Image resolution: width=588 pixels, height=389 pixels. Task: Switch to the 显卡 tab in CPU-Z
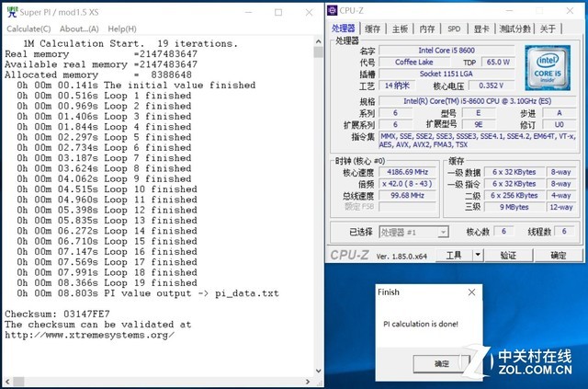pos(481,29)
